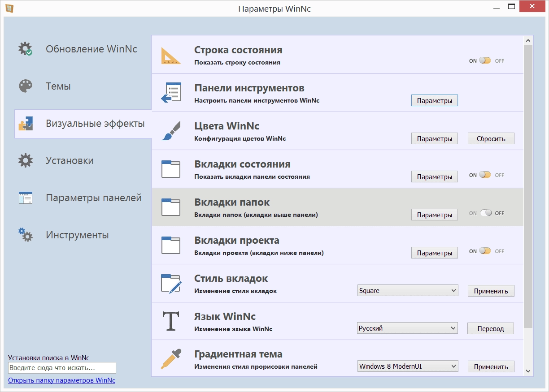Click the window icon for Вкладки состояния
The height and width of the screenshot is (392, 549).
pyautogui.click(x=171, y=169)
